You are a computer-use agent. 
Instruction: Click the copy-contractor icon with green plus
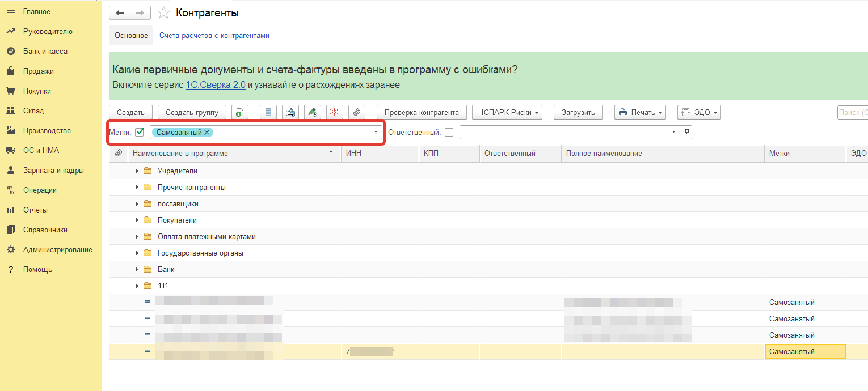239,113
